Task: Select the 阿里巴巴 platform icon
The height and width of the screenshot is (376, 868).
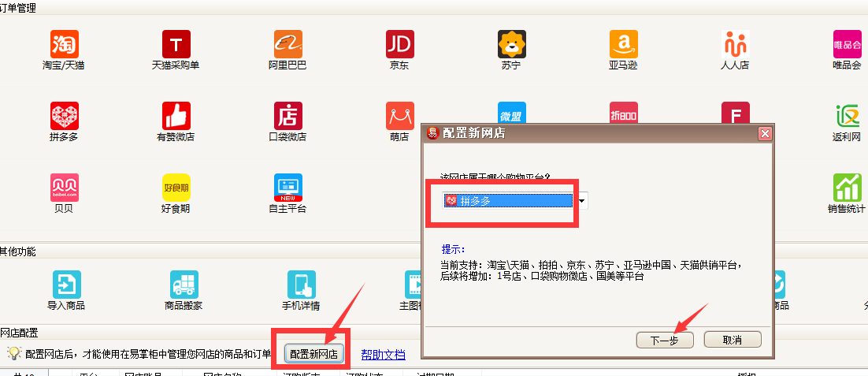Action: pos(287,43)
